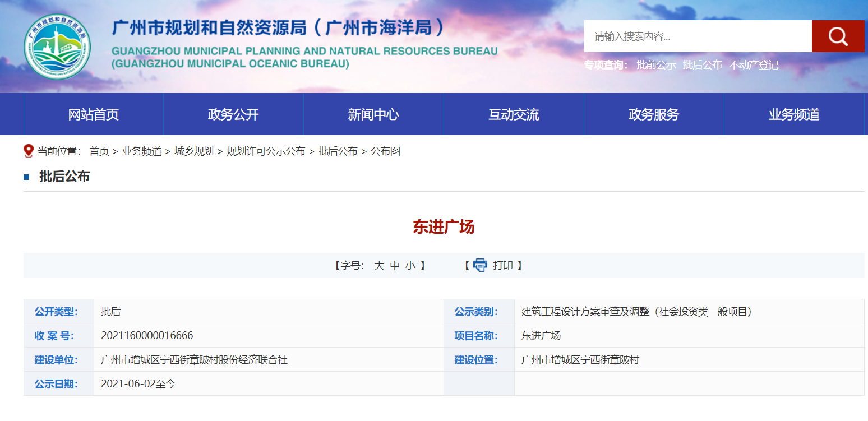Select 互动交流 in the navigation bar

point(514,114)
